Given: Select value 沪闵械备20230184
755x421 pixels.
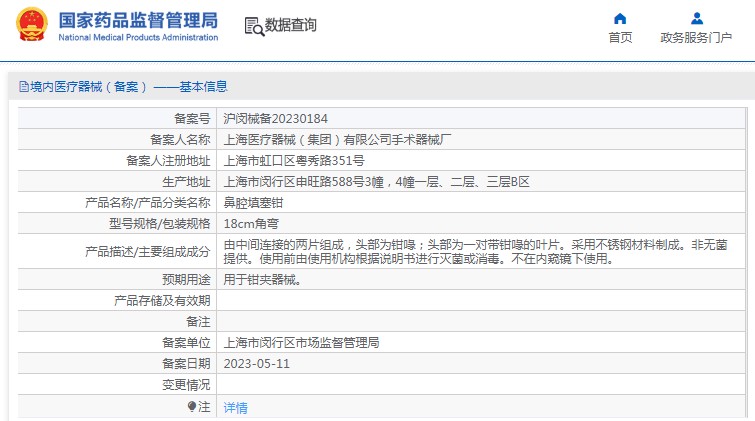Looking at the screenshot, I should click(275, 118).
